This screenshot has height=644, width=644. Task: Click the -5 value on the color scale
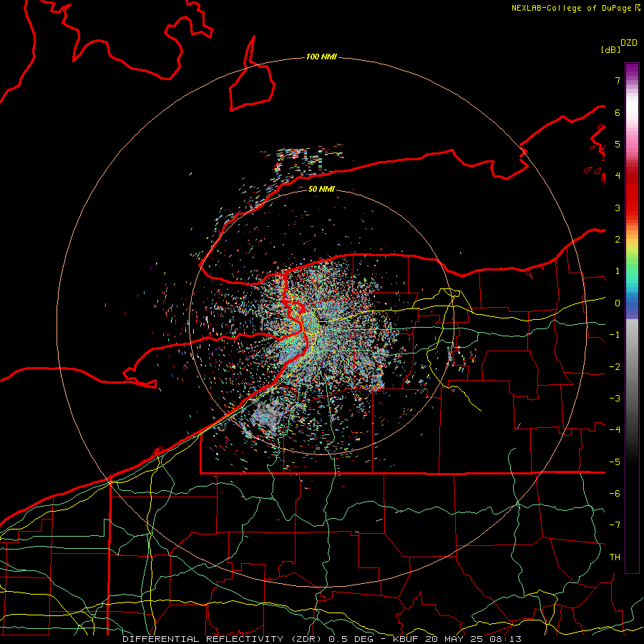tap(615, 462)
